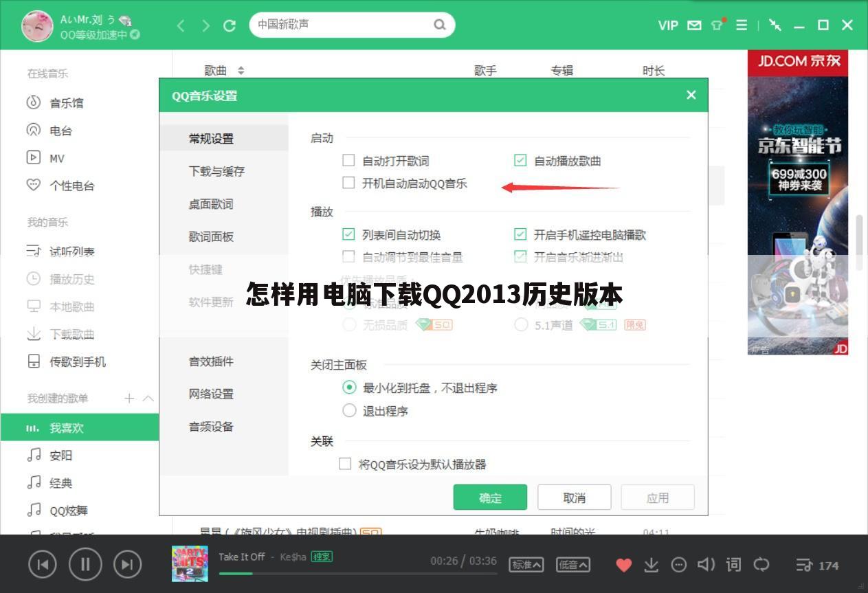Screen dimensions: 868x593
Task: Toggle 开启手机遥控电脑播歌 checkbox
Action: click(520, 234)
